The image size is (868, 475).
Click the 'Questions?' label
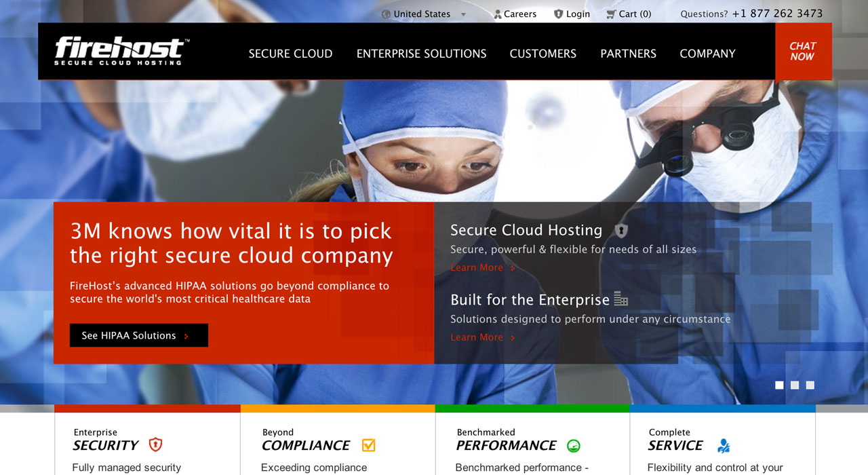click(x=704, y=14)
